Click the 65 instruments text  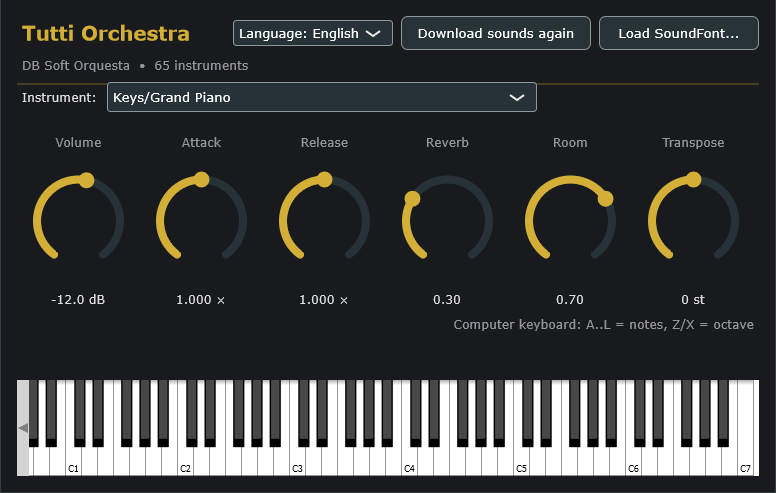(x=201, y=65)
